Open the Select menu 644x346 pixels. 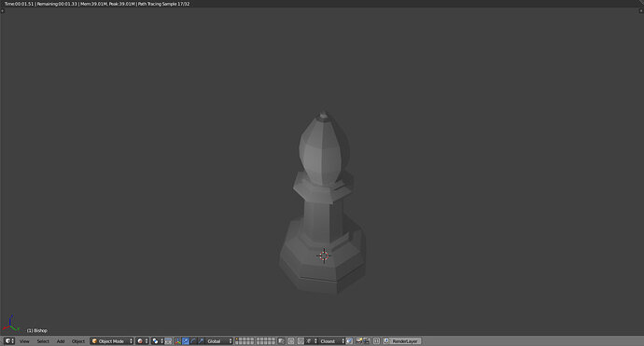click(x=43, y=341)
